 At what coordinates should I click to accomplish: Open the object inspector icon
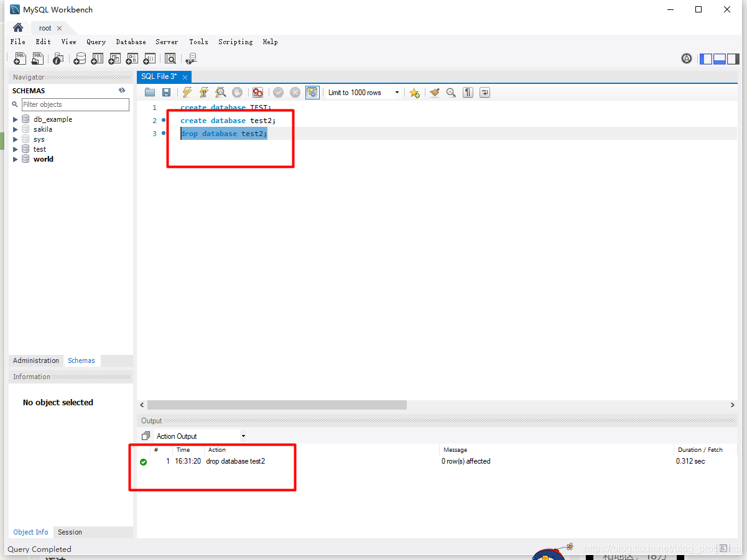(x=58, y=58)
